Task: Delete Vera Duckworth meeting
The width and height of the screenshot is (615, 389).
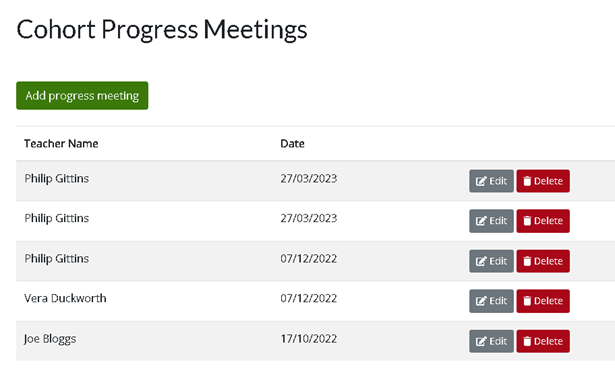Action: (543, 301)
